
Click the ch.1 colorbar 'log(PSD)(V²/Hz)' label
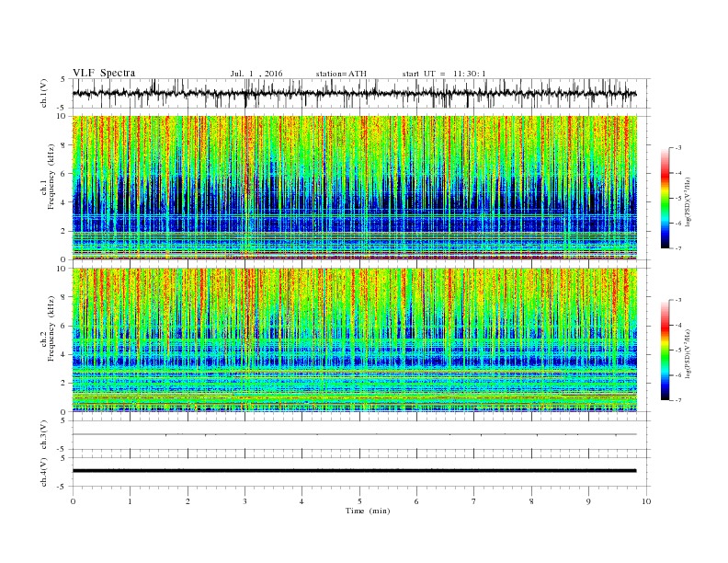pos(688,202)
